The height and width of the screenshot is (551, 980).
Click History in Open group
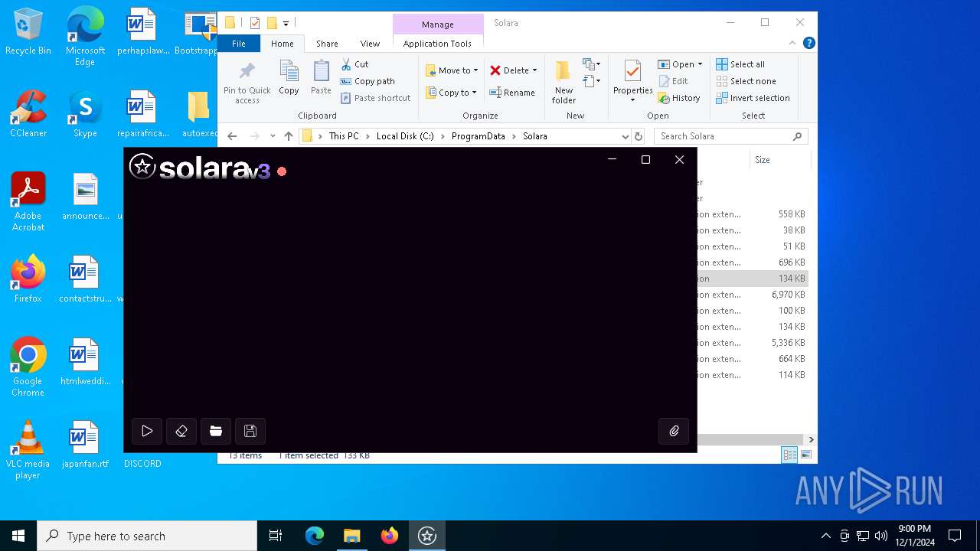[679, 98]
